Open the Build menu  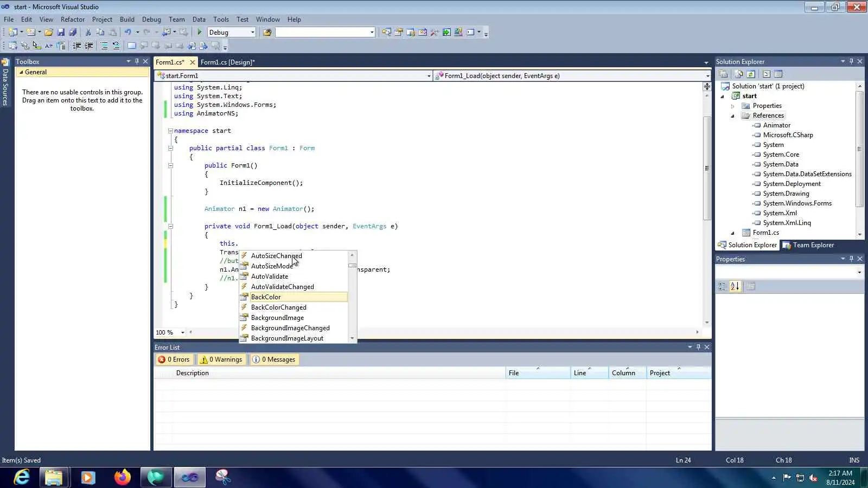click(x=127, y=20)
